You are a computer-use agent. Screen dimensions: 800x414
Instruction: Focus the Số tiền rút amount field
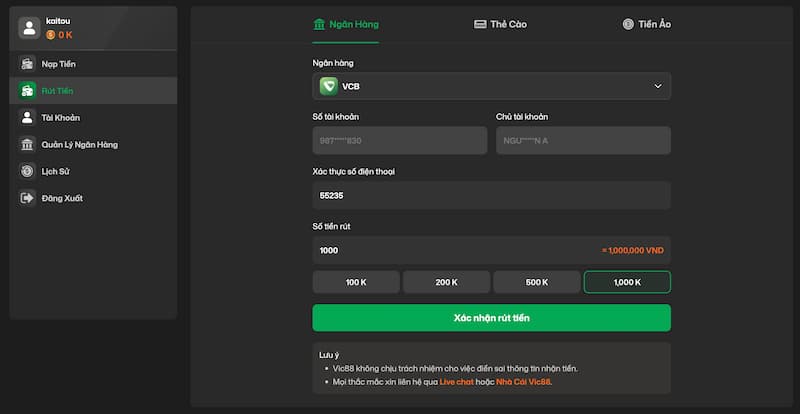click(x=450, y=250)
